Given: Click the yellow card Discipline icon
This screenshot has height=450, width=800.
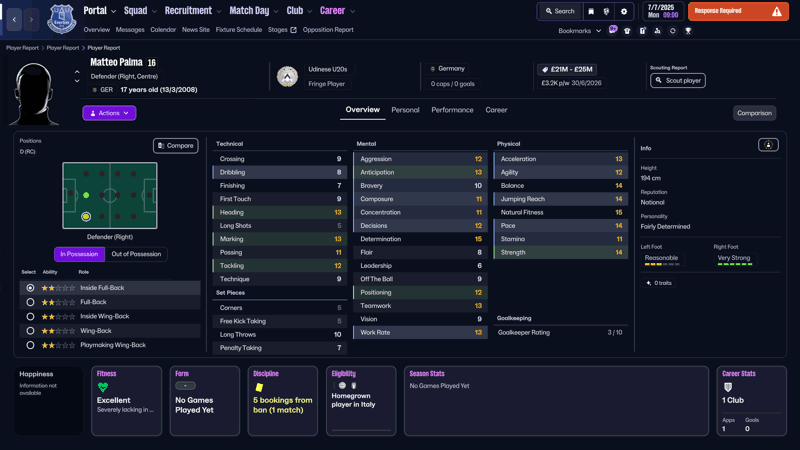Looking at the screenshot, I should point(259,387).
